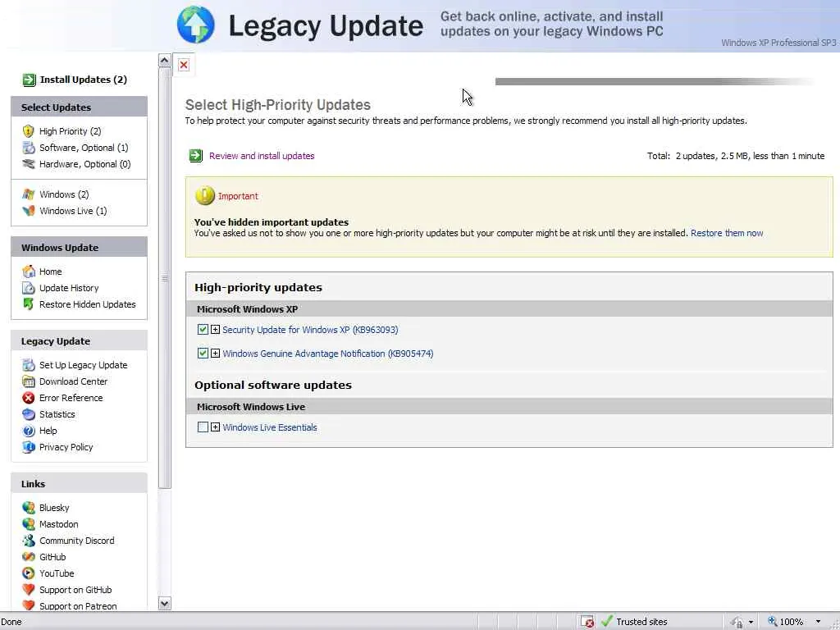Open the security lock dropdown in status bar

click(x=751, y=622)
